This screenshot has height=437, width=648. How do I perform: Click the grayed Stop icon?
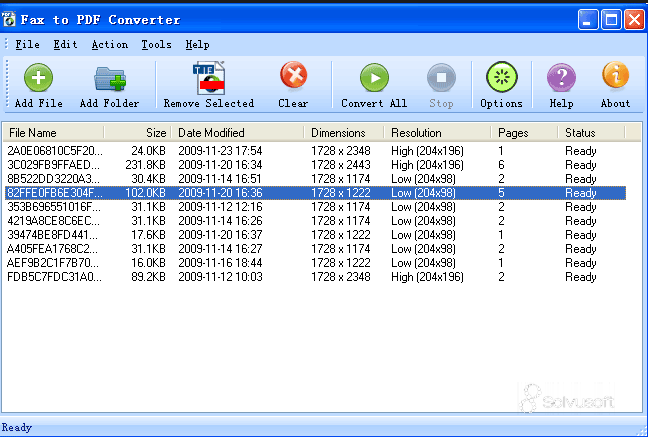point(441,77)
